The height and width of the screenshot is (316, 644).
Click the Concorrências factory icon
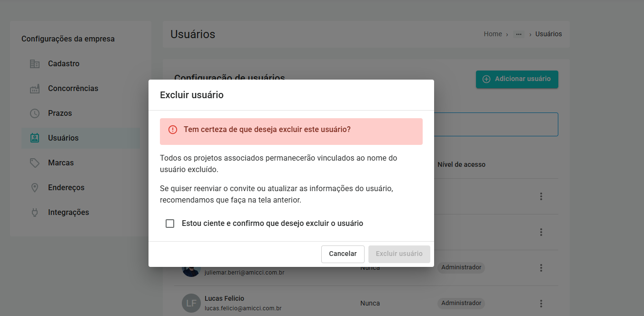pyautogui.click(x=34, y=89)
